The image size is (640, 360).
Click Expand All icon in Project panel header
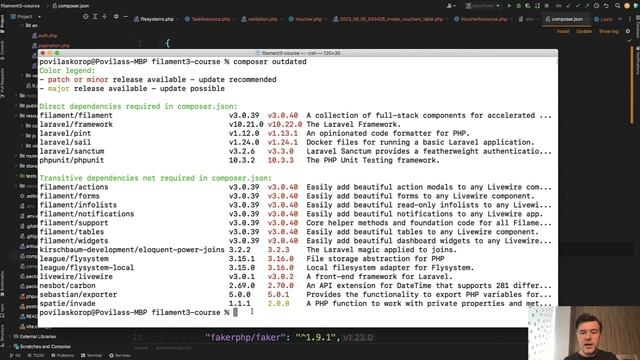[x=95, y=17]
